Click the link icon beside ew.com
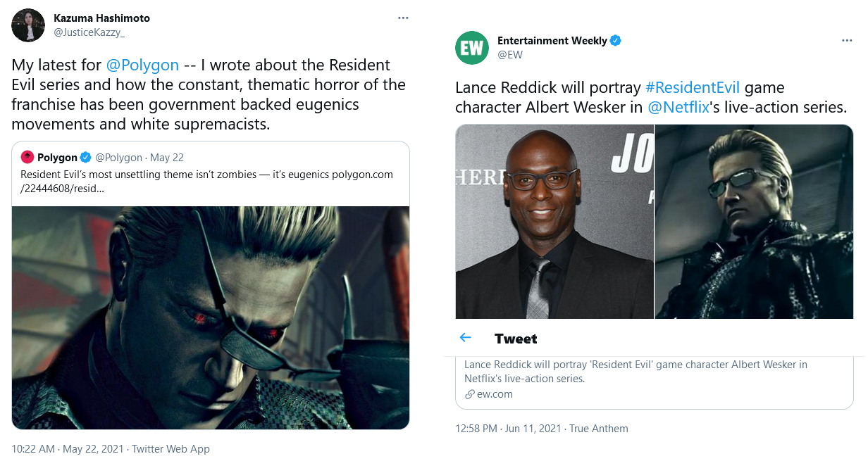 (469, 394)
